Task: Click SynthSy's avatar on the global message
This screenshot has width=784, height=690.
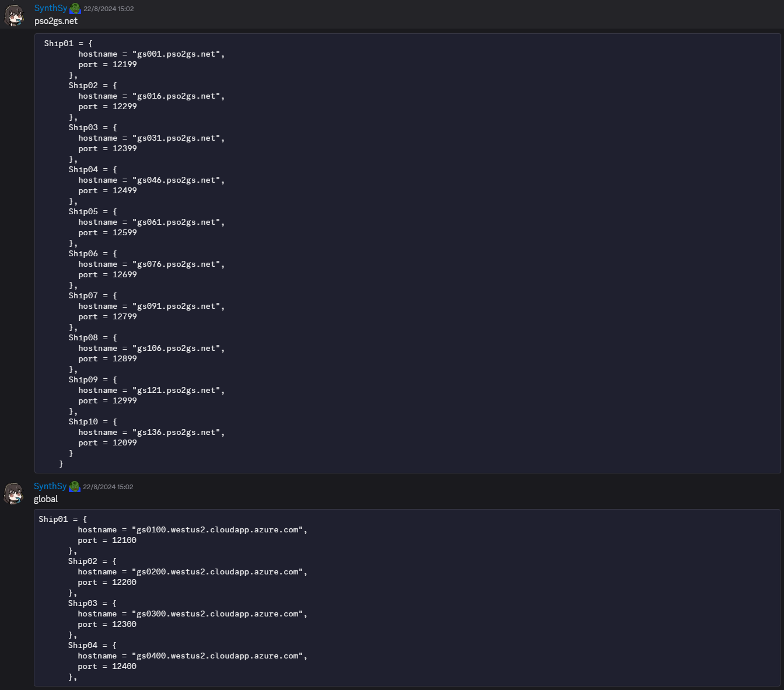Action: (x=14, y=494)
